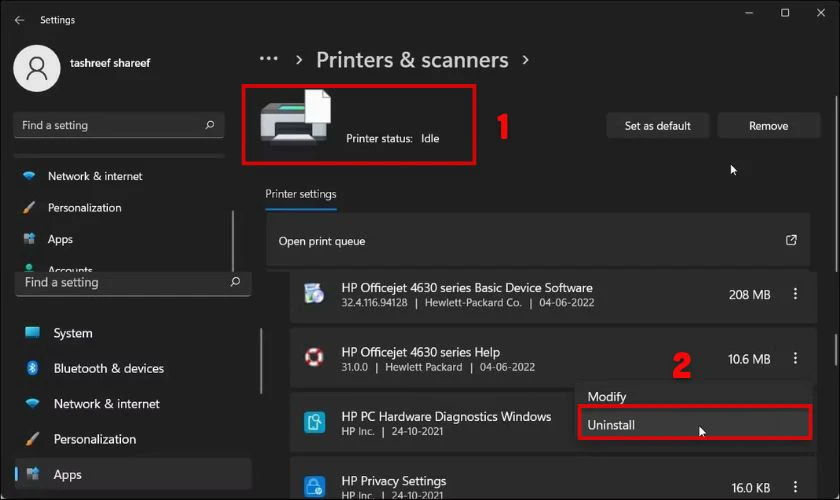Click the Apps icon in lower sidebar
The width and height of the screenshot is (840, 500).
point(33,474)
